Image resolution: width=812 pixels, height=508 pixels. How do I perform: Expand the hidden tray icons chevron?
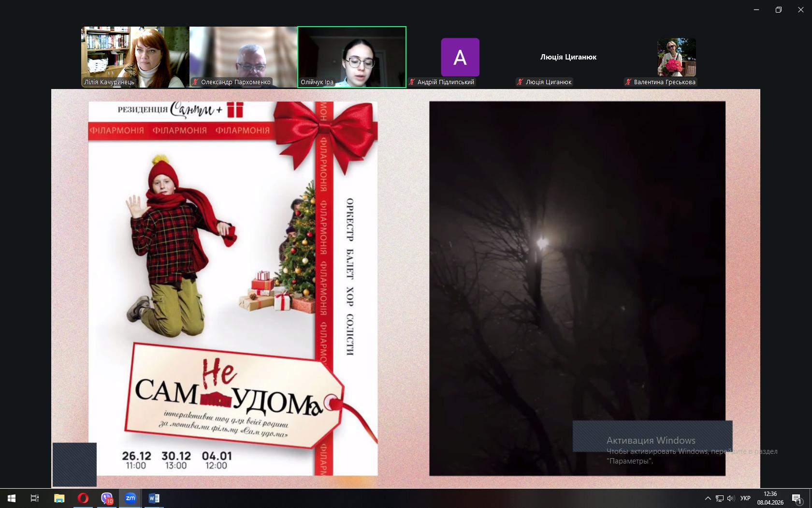(708, 498)
